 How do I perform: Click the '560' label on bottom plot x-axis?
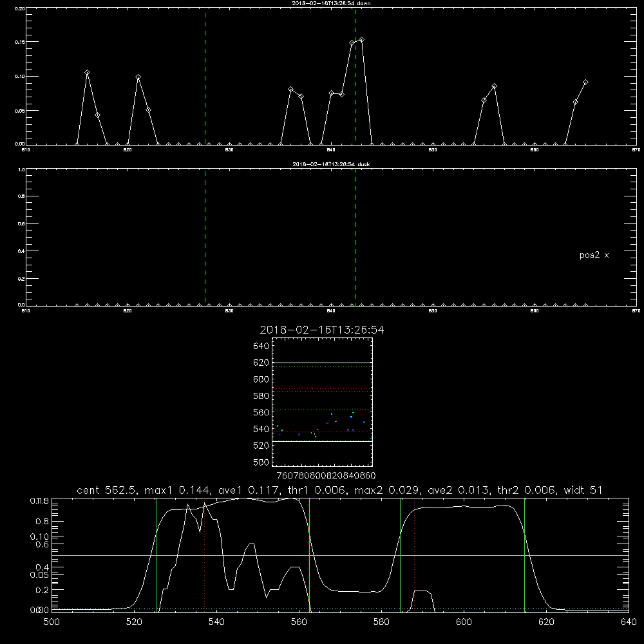click(299, 622)
